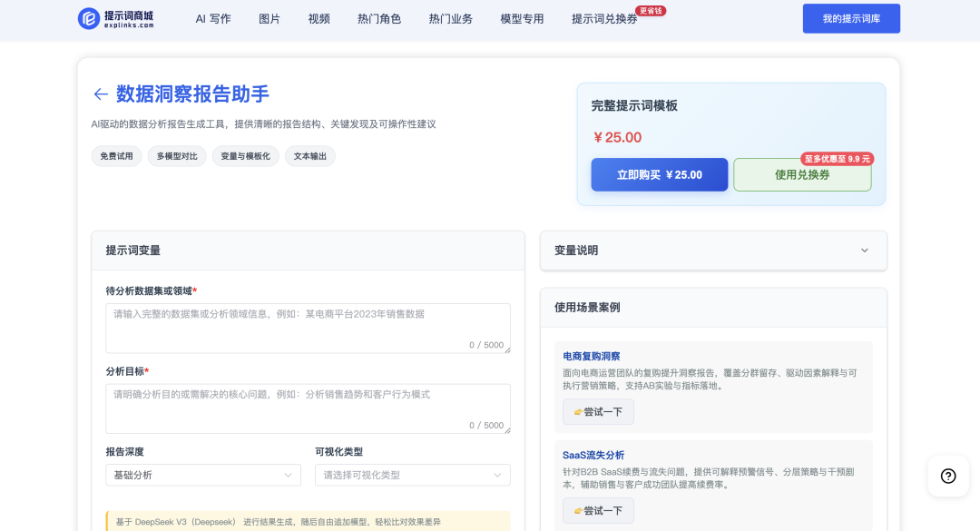This screenshot has height=531, width=980.
Task: Click the 多模型对比 tag
Action: [x=177, y=156]
